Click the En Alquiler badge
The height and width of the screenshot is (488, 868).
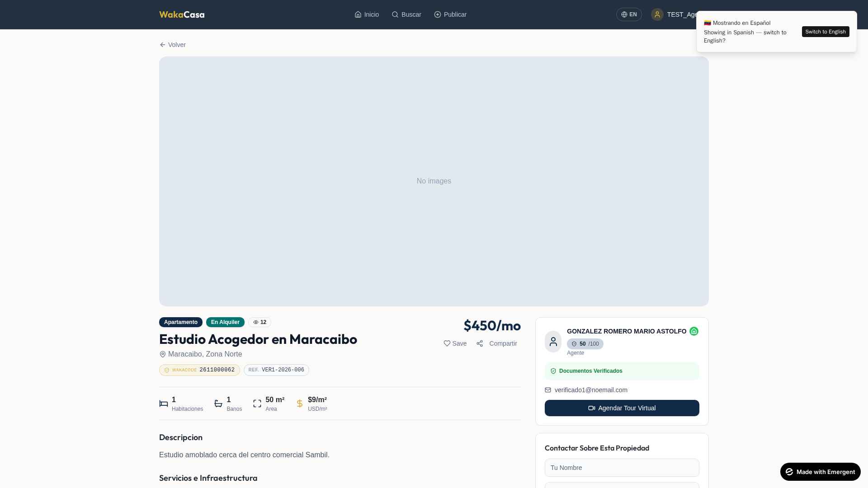tap(225, 322)
